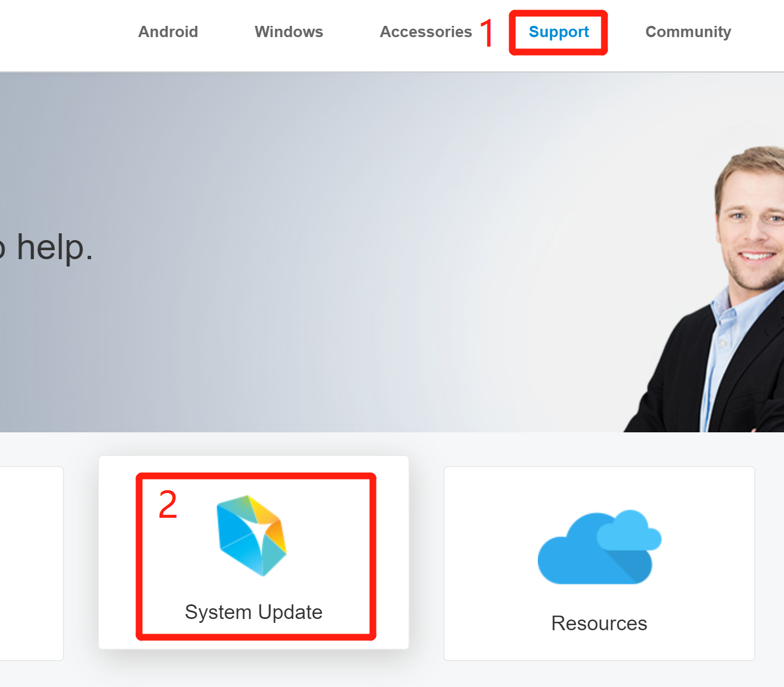The image size is (784, 687).
Task: Switch to the Support tab
Action: (x=559, y=32)
